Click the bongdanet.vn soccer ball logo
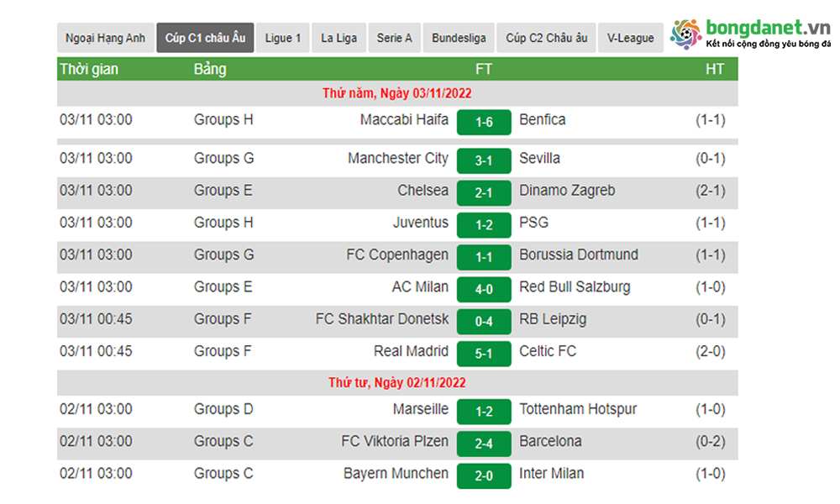 pos(686,34)
